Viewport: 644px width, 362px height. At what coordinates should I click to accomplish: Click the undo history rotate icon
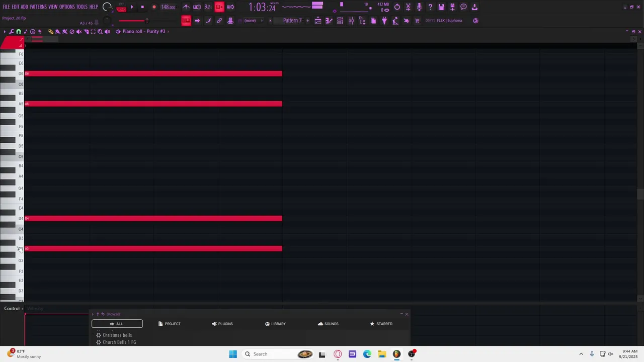397,7
